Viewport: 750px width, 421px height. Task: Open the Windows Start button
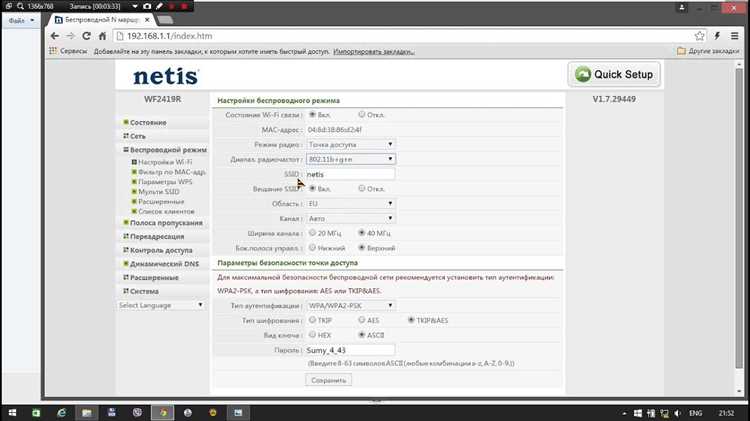(12, 412)
